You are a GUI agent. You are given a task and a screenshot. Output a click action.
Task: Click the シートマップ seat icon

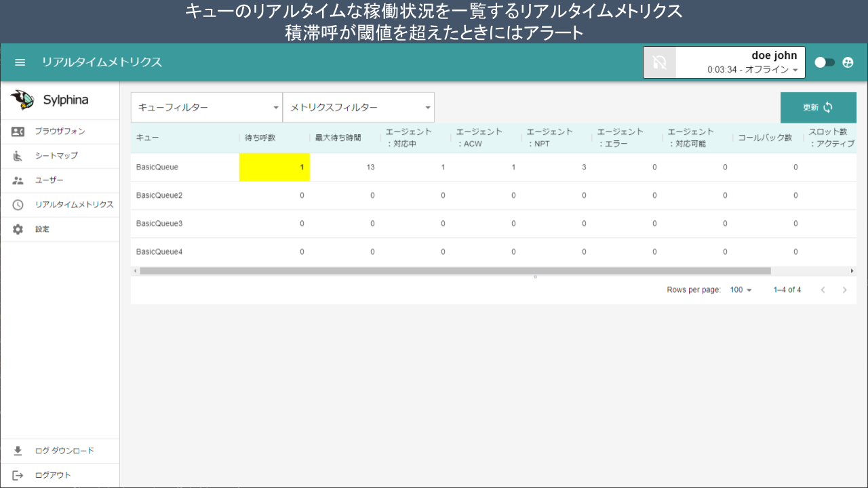click(x=18, y=156)
